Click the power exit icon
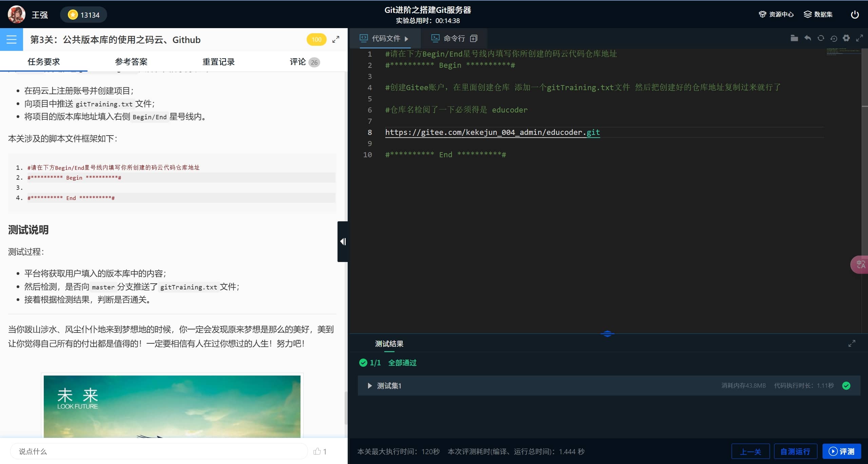 (855, 15)
